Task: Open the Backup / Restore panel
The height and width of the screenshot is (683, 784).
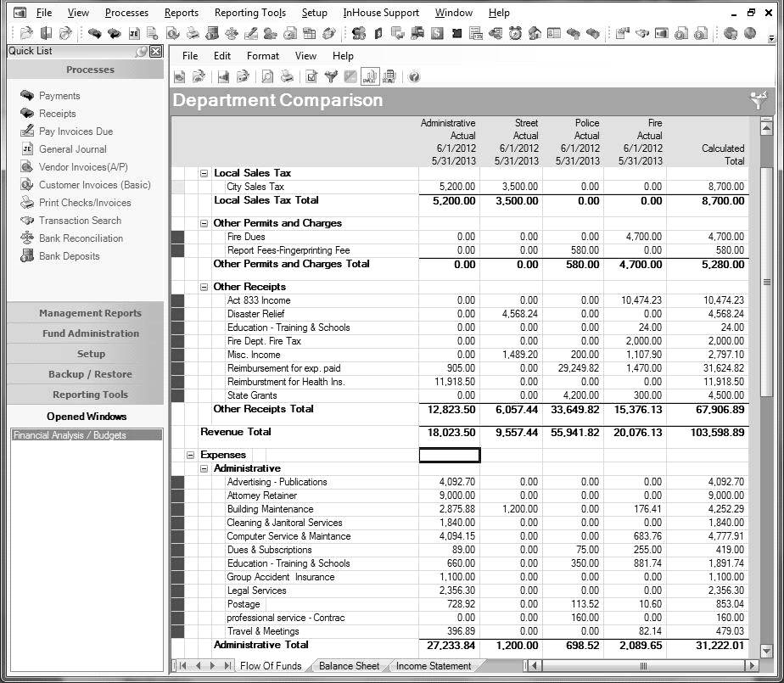Action: point(90,374)
